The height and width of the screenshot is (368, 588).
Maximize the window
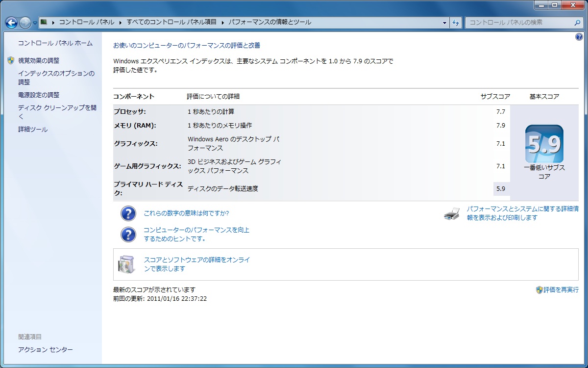tap(554, 5)
